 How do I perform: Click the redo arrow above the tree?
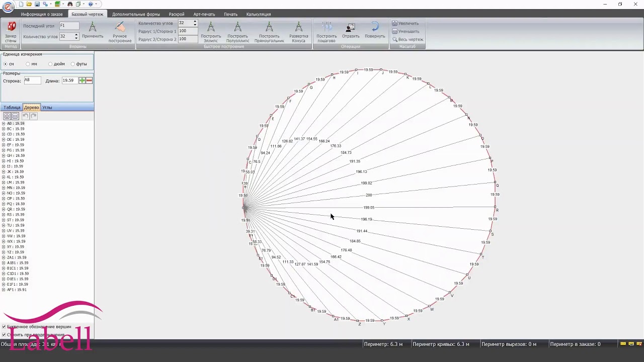34,116
